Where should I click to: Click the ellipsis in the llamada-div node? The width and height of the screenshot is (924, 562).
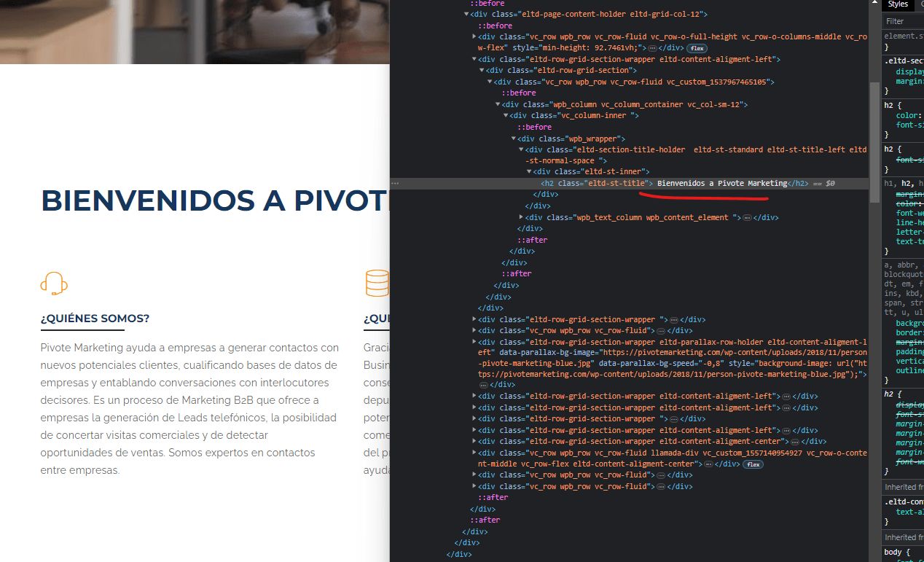[708, 464]
